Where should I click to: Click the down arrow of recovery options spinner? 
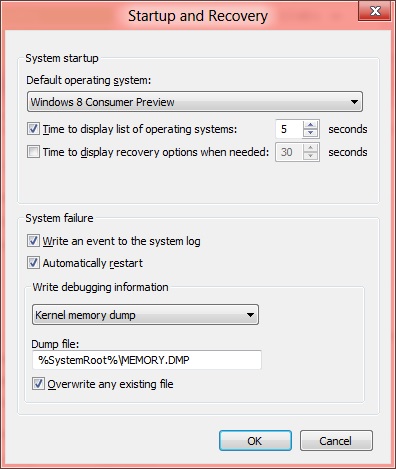click(x=311, y=156)
